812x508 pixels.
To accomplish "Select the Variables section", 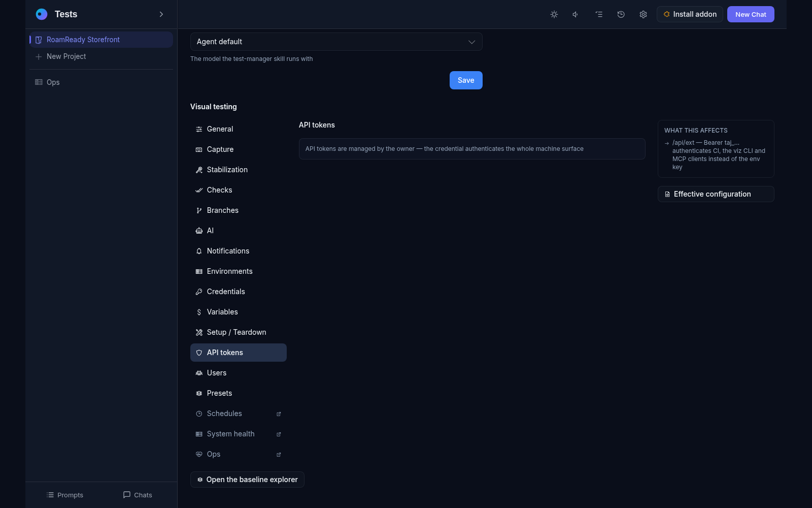I will coord(239,312).
